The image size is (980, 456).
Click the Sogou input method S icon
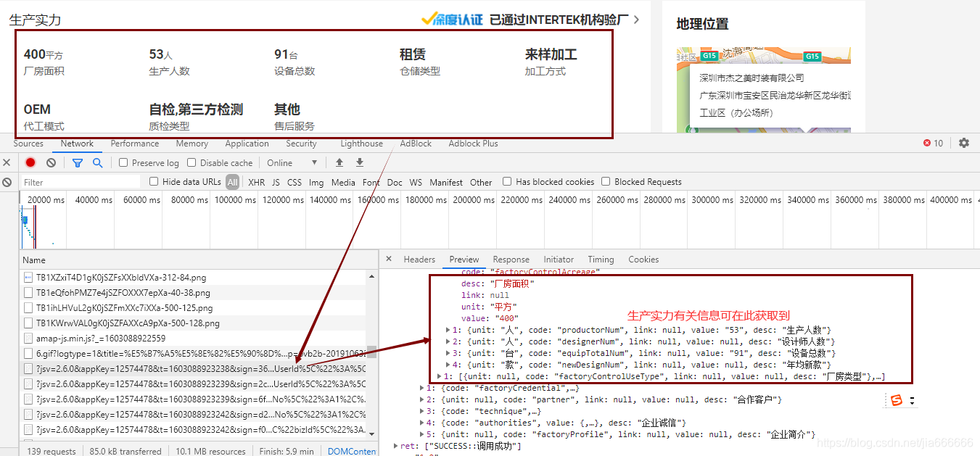[897, 400]
